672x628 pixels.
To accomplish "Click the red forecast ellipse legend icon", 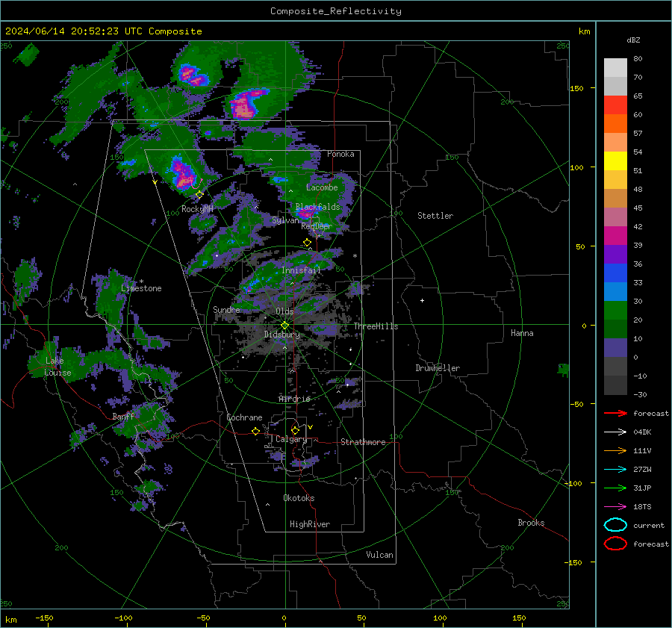I will point(615,544).
